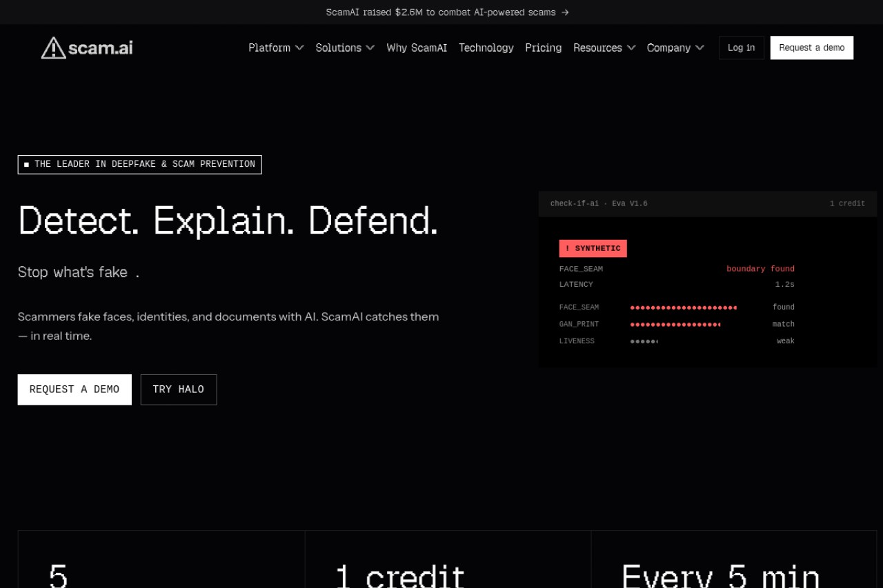Click the check-if-ai Eva V1.6 panel header

point(708,204)
